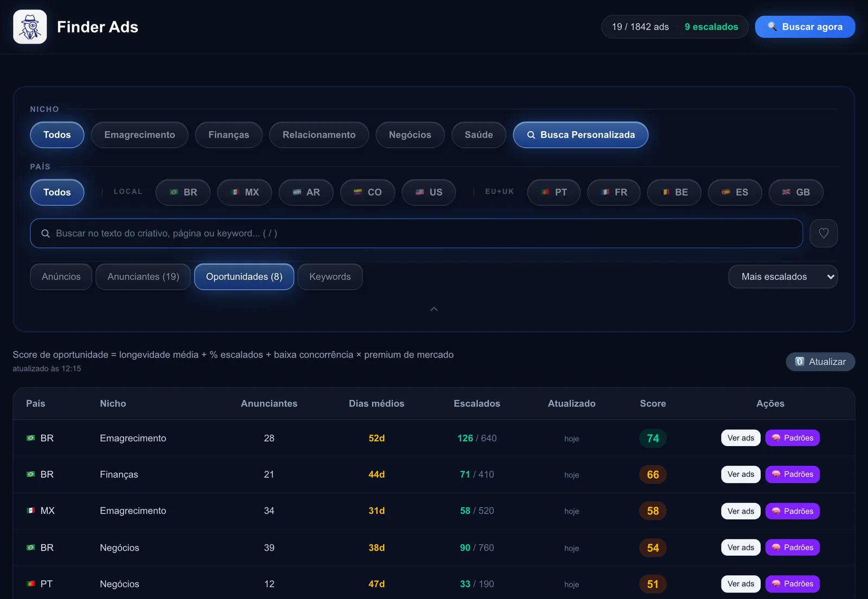Click Ver ads for BR Negócios row

(741, 548)
